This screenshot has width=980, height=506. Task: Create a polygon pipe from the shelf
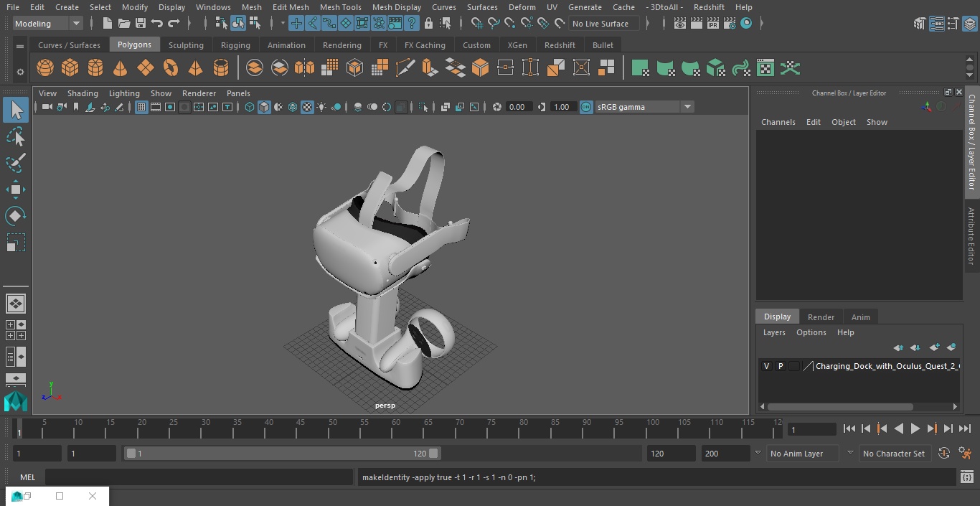[x=221, y=68]
